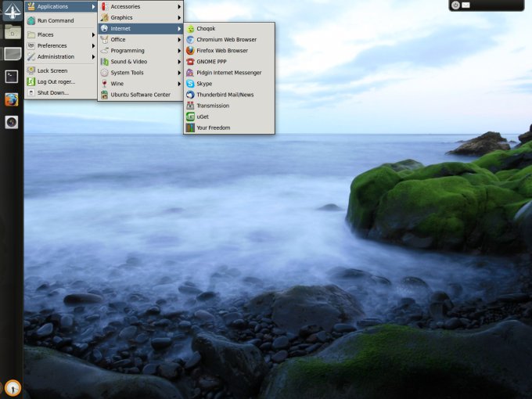Expand the Office submenu arrow
The width and height of the screenshot is (532, 399).
click(179, 40)
